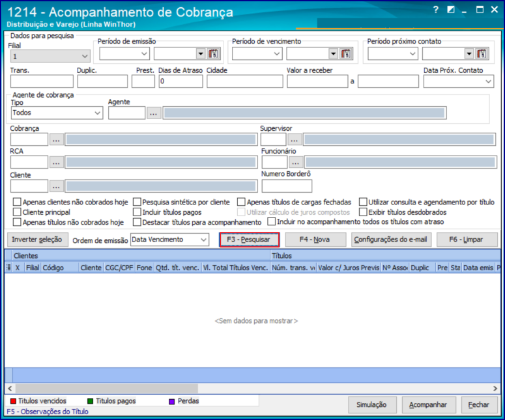Screen dimensions: 505x420
Task: Click the Prest. input field
Action: 143,81
